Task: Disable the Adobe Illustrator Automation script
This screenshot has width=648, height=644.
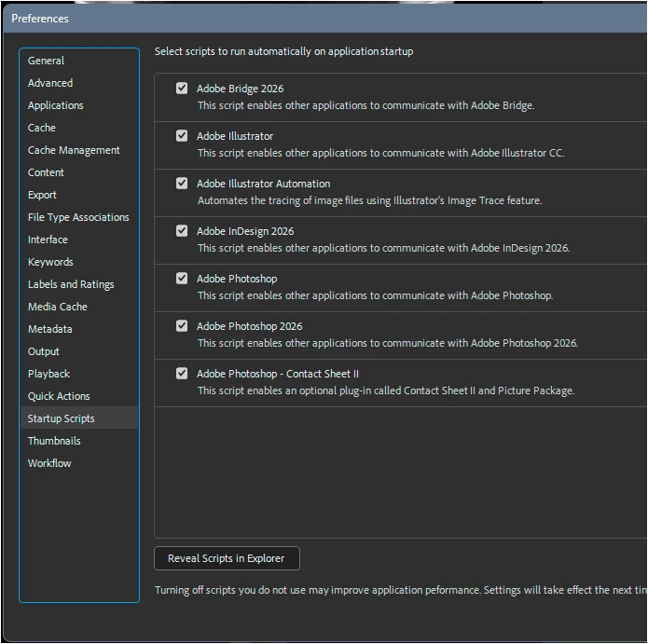Action: point(182,184)
